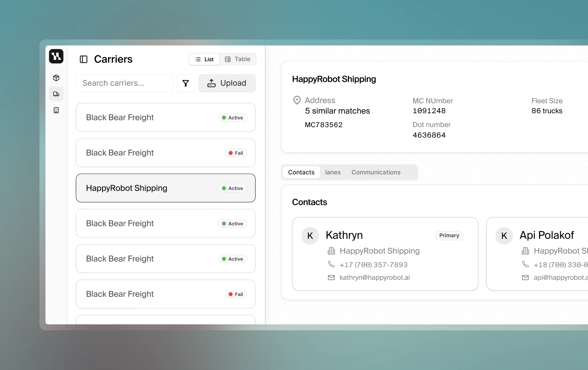Switch to Table view
The height and width of the screenshot is (370, 588).
coord(238,59)
